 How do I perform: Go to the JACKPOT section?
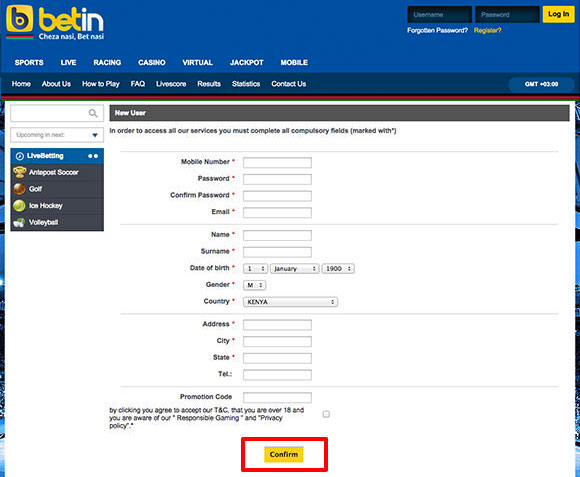click(x=247, y=62)
